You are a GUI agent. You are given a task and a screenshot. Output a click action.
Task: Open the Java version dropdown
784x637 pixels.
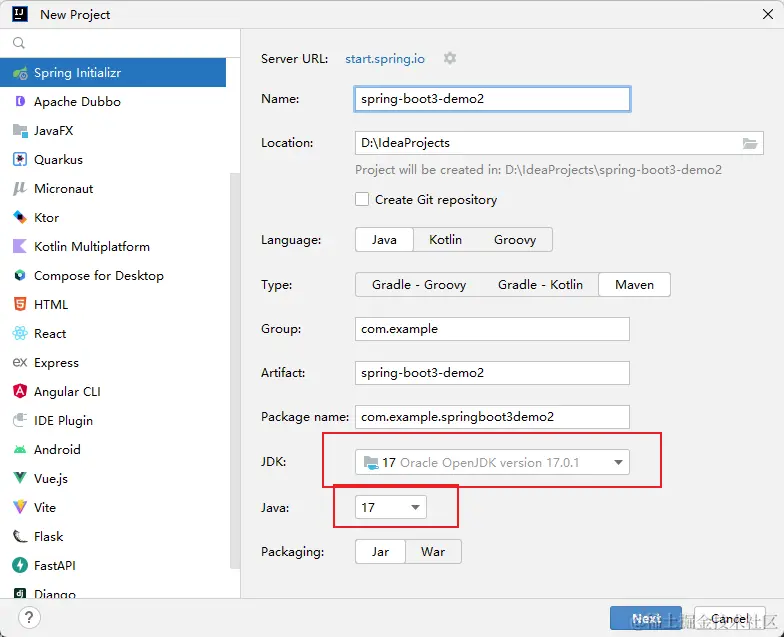pyautogui.click(x=390, y=508)
